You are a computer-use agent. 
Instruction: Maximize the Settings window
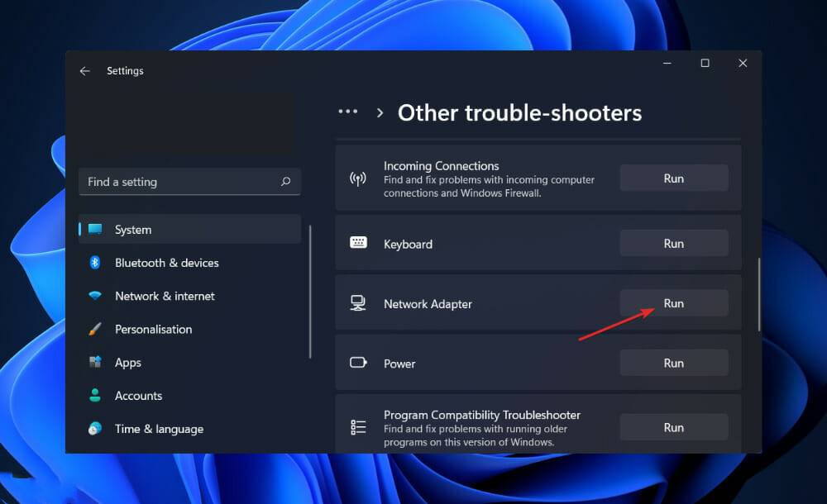(x=705, y=64)
